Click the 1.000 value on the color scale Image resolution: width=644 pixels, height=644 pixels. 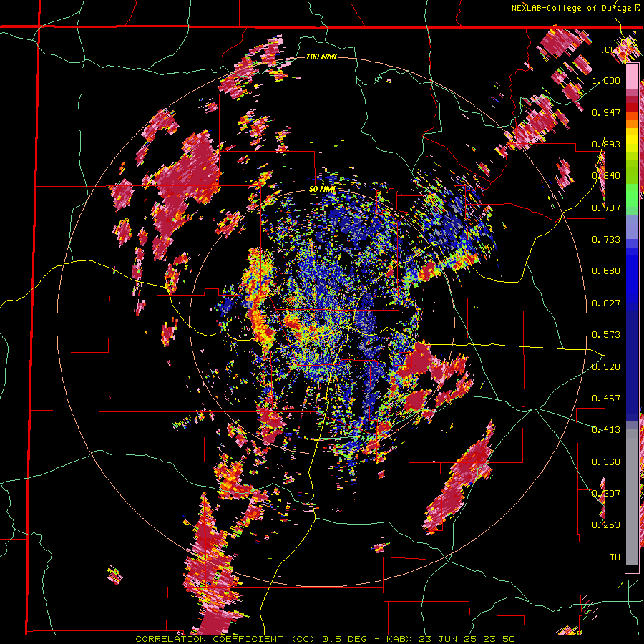(x=606, y=80)
